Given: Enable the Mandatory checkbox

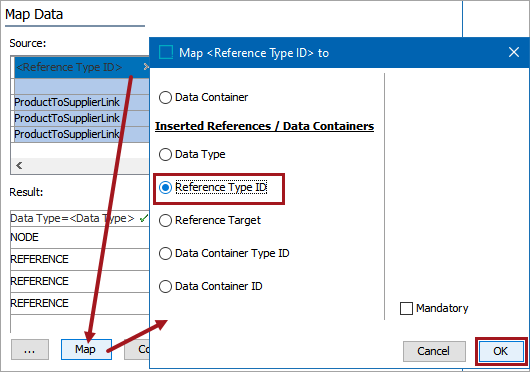Looking at the screenshot, I should (x=406, y=308).
